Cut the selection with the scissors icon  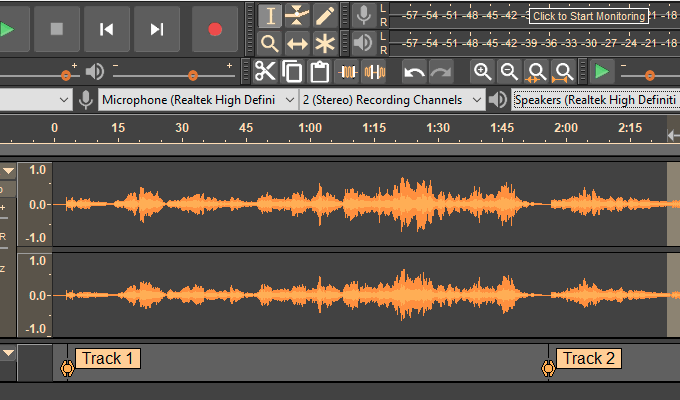tap(264, 72)
